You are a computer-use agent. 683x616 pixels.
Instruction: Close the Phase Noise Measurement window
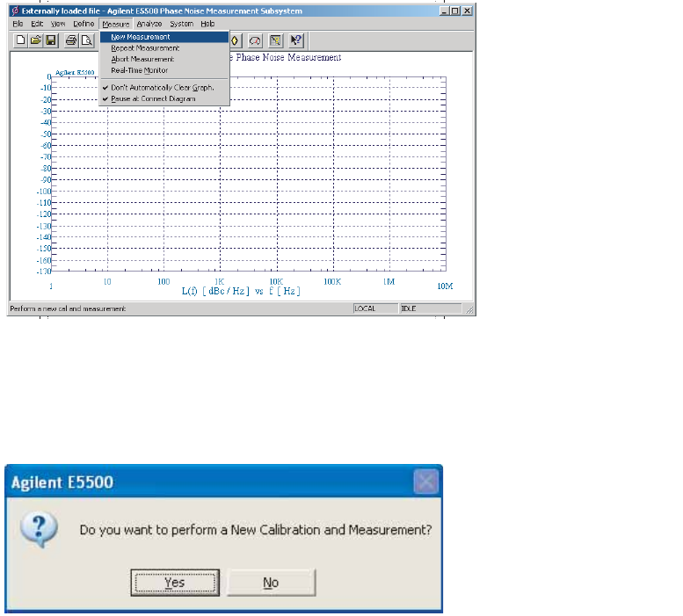pyautogui.click(x=467, y=11)
